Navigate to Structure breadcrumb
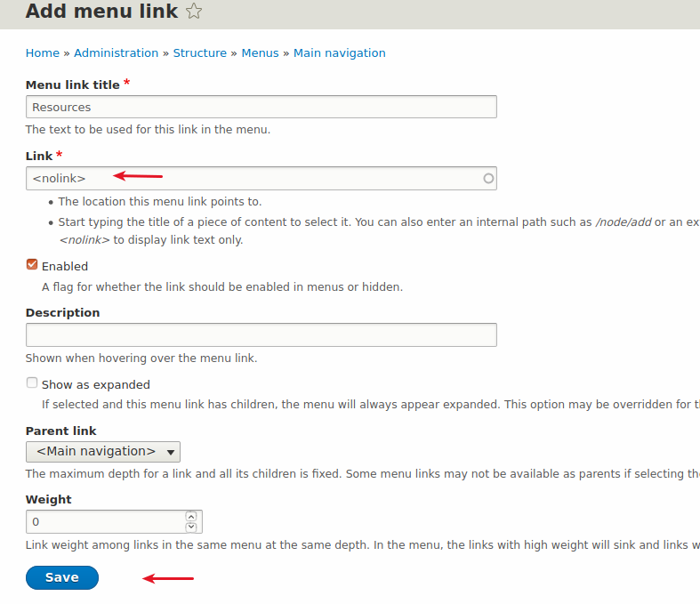The height and width of the screenshot is (604, 700). click(x=200, y=53)
